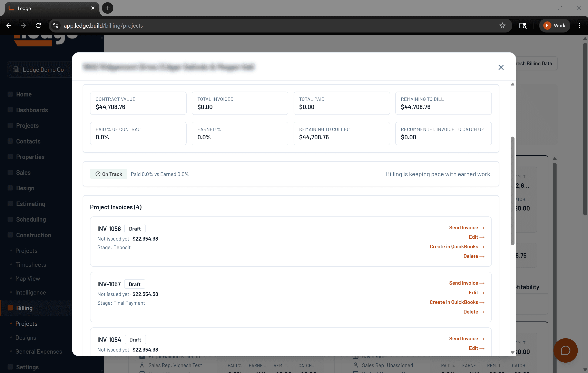This screenshot has width=588, height=373.
Task: Delete invoice INV-1057
Action: click(x=474, y=312)
